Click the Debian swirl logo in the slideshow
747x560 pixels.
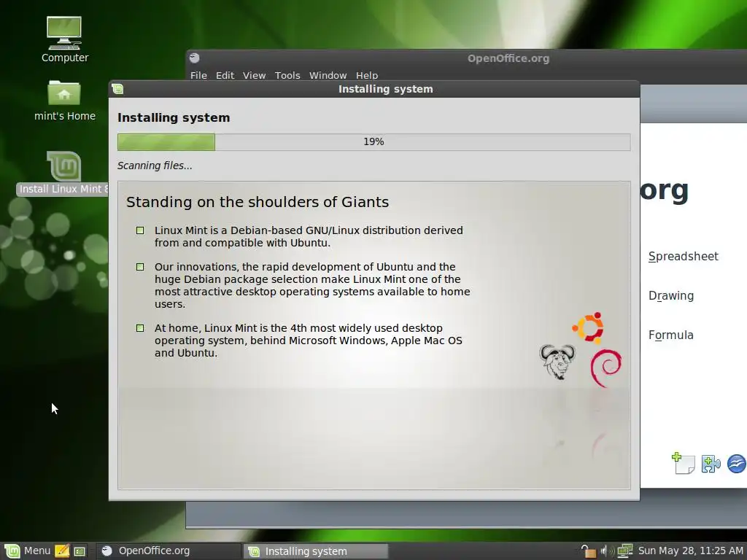605,368
